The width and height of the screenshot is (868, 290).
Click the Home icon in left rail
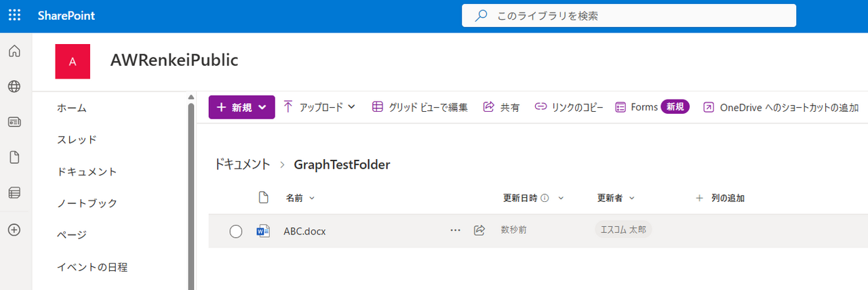pyautogui.click(x=14, y=51)
